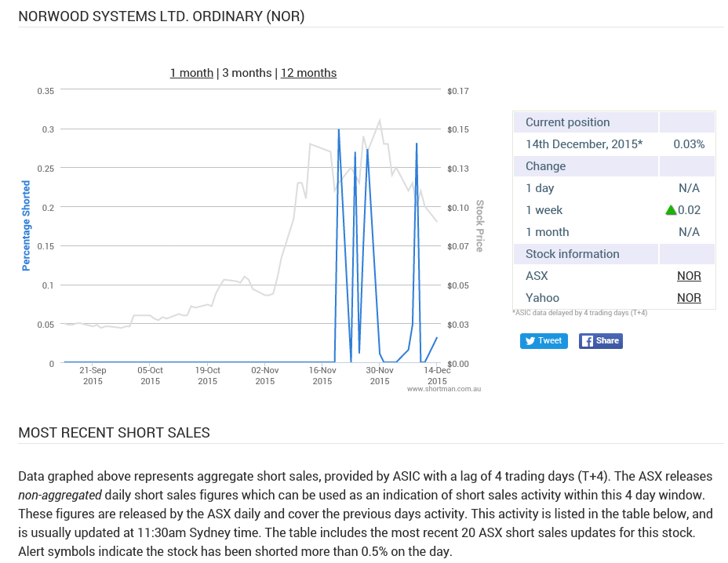Click the 0.03% current position value
The width and height of the screenshot is (728, 563).
click(688, 144)
